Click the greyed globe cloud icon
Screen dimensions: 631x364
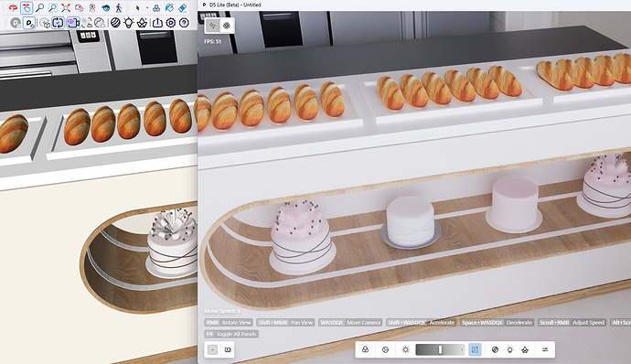100,23
